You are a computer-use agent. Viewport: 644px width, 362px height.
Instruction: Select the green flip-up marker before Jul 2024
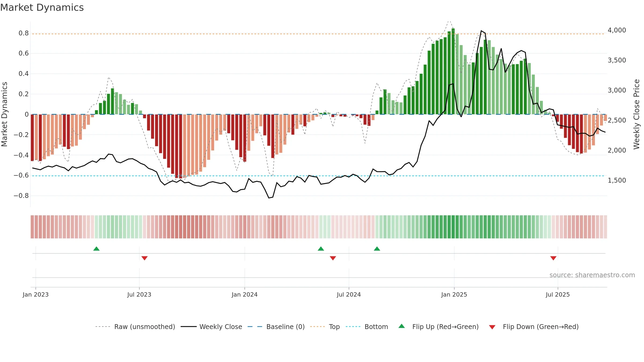pyautogui.click(x=321, y=249)
